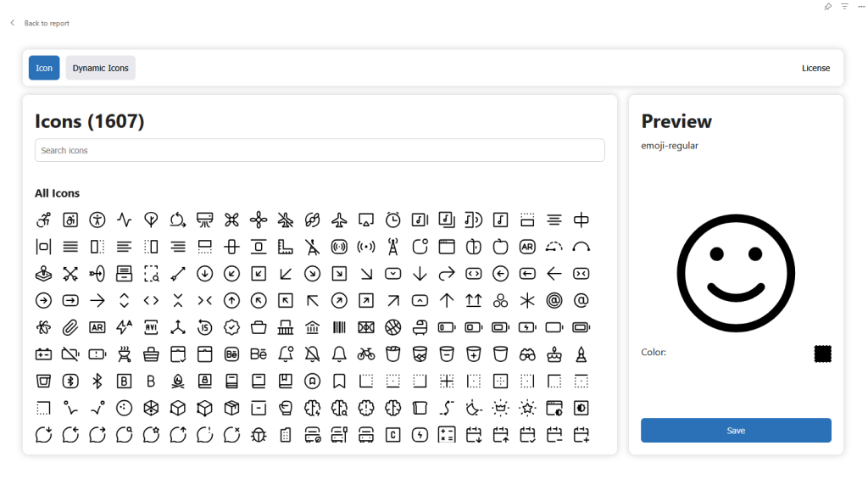Viewport: 868px width, 479px height.
Task: Click the birthday cake icon
Action: tap(554, 354)
